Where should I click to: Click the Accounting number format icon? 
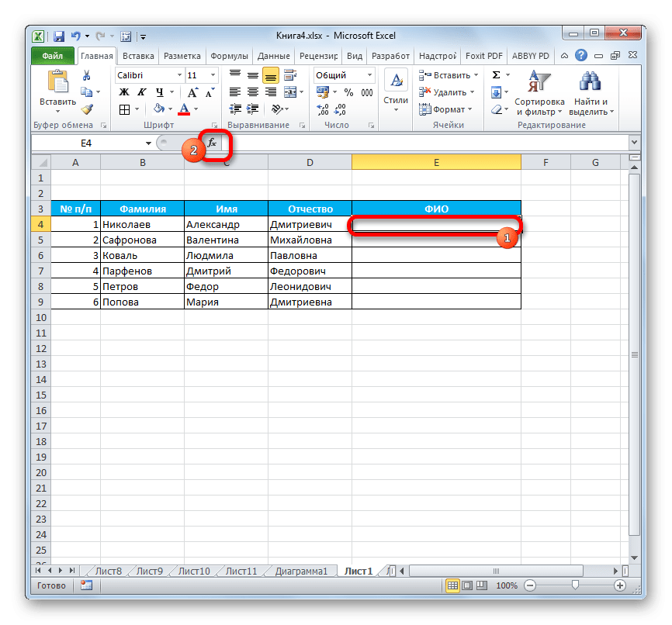click(322, 92)
